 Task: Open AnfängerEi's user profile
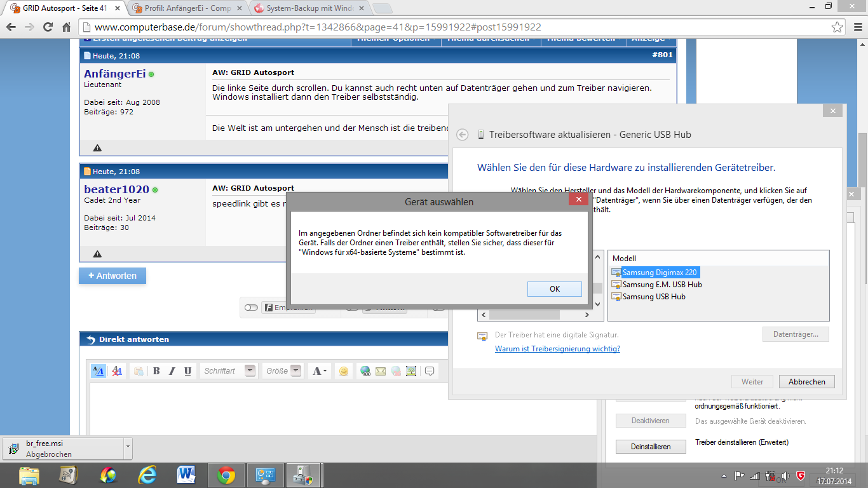(x=114, y=74)
